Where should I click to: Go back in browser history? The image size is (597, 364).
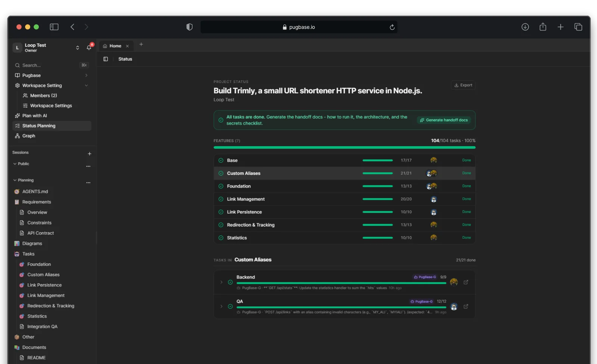point(72,27)
